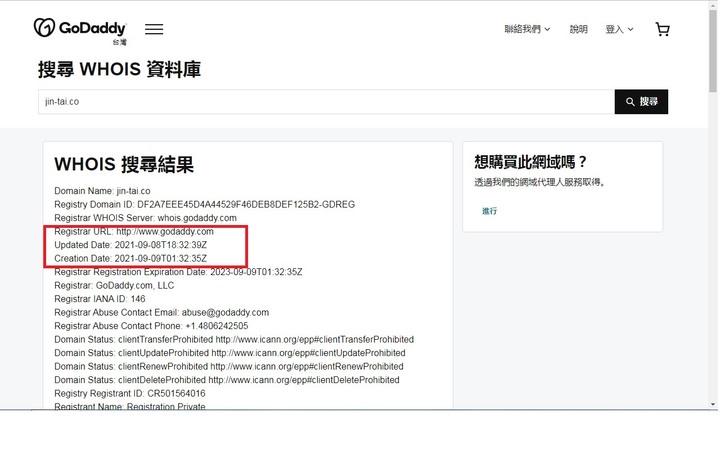
Task: Open the 說明 help link
Action: click(579, 29)
